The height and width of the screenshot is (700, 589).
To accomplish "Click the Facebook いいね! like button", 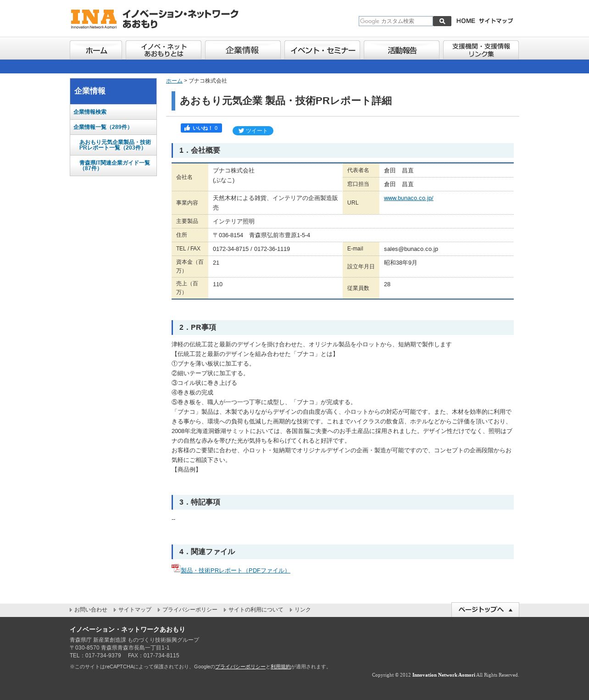I will [x=201, y=128].
